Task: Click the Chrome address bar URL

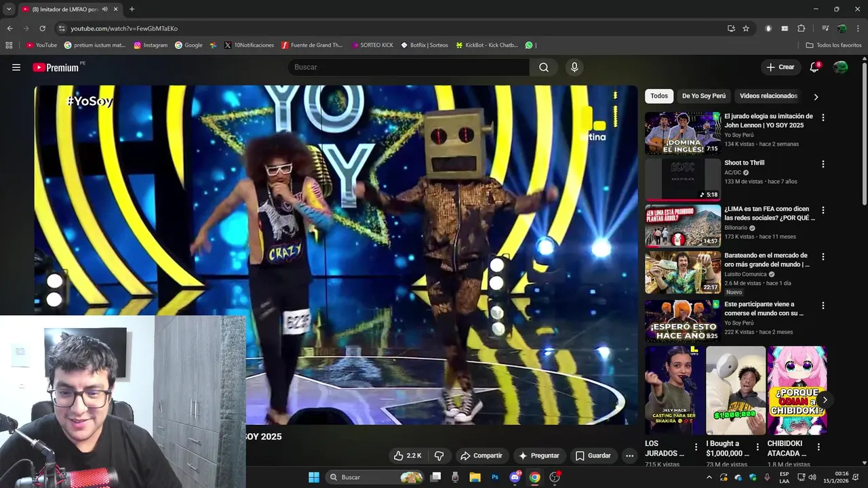Action: click(x=124, y=28)
